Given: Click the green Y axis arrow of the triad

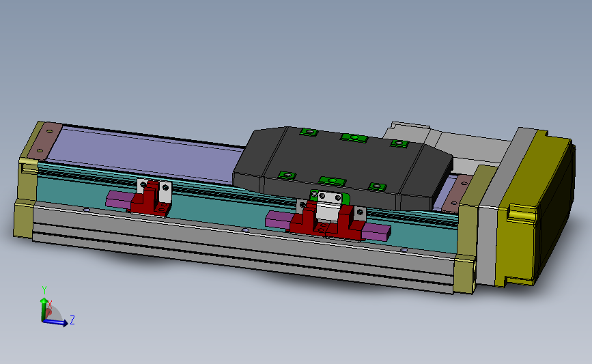Looking at the screenshot, I should pyautogui.click(x=44, y=309).
